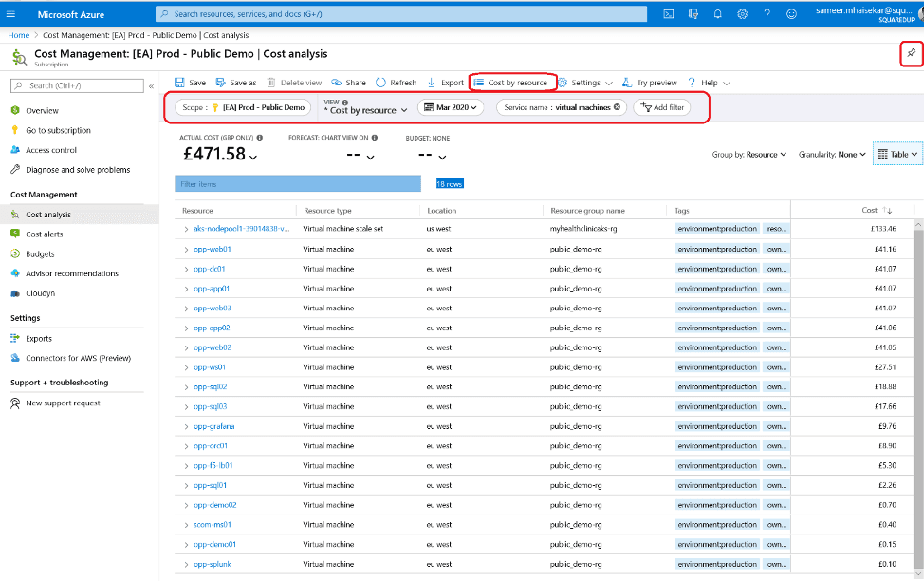The image size is (924, 581).
Task: Click the Save toolbar button
Action: (x=191, y=83)
